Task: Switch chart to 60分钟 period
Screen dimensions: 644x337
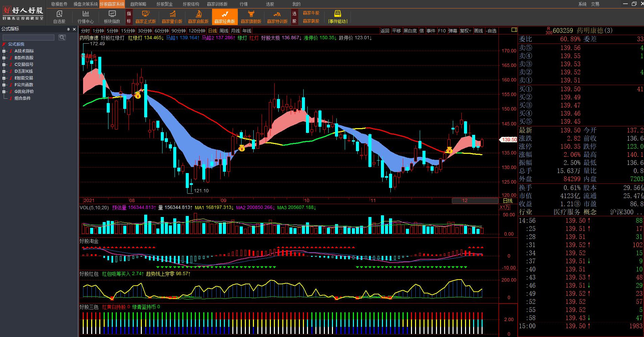Action: [162, 31]
